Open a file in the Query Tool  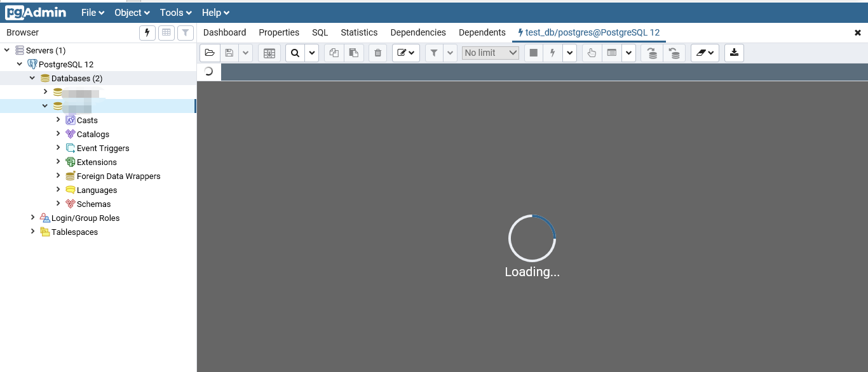tap(210, 53)
